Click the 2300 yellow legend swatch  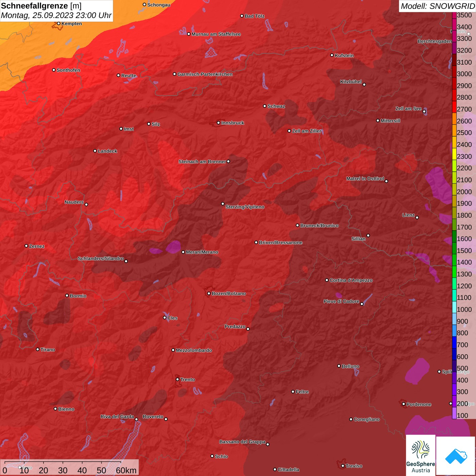(454, 154)
